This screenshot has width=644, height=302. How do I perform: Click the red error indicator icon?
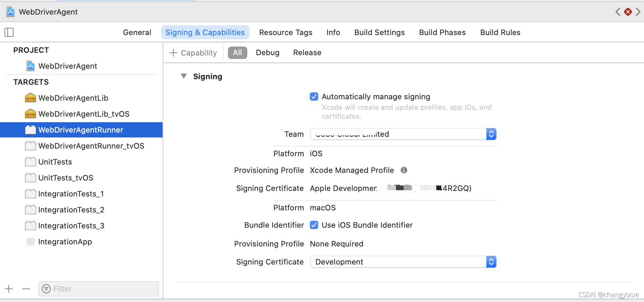pos(628,12)
